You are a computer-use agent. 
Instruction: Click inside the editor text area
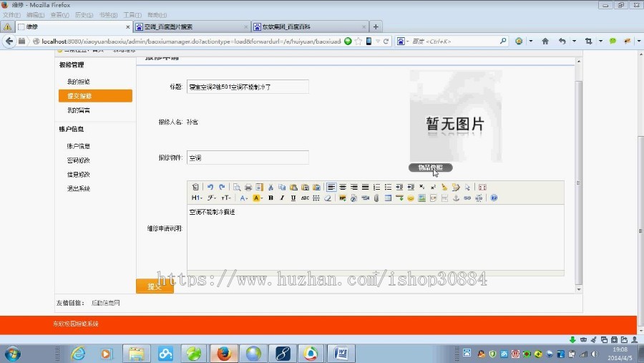coord(376,238)
